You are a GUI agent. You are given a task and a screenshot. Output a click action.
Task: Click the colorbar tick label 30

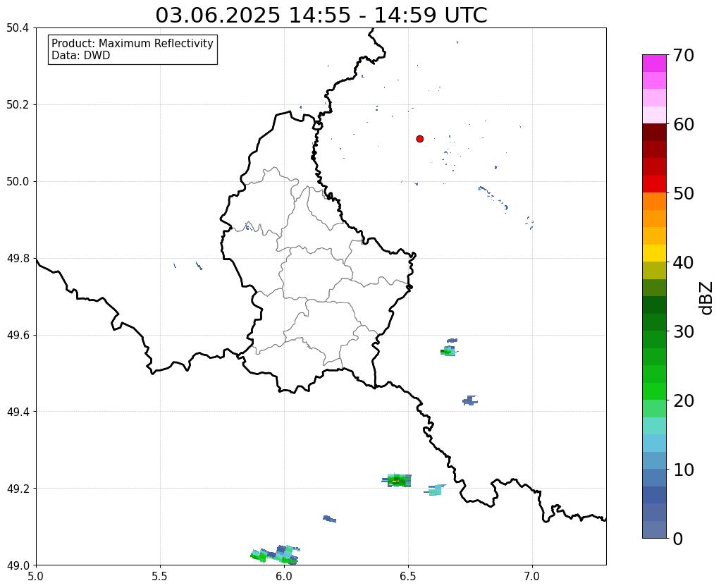click(x=684, y=331)
